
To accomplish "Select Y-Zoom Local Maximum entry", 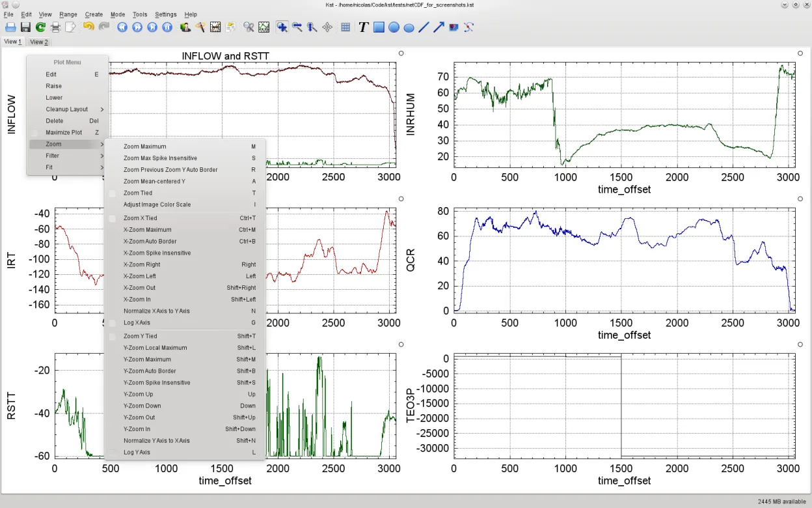I will [184, 348].
